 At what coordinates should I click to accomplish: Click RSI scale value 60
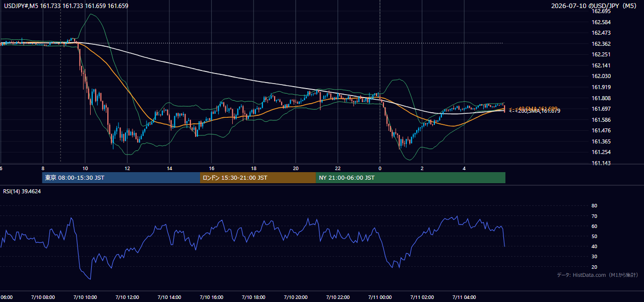594,226
